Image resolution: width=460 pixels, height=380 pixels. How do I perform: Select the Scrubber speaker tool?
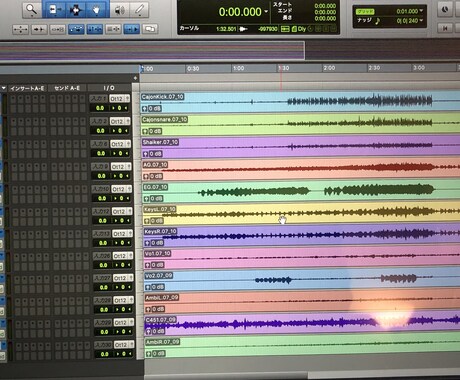click(119, 10)
